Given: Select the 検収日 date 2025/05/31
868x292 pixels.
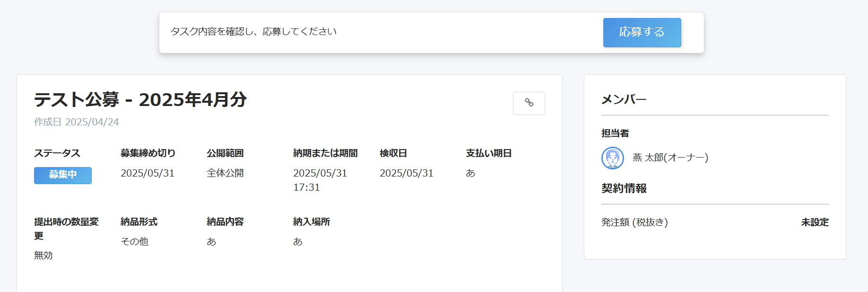Looking at the screenshot, I should [407, 173].
